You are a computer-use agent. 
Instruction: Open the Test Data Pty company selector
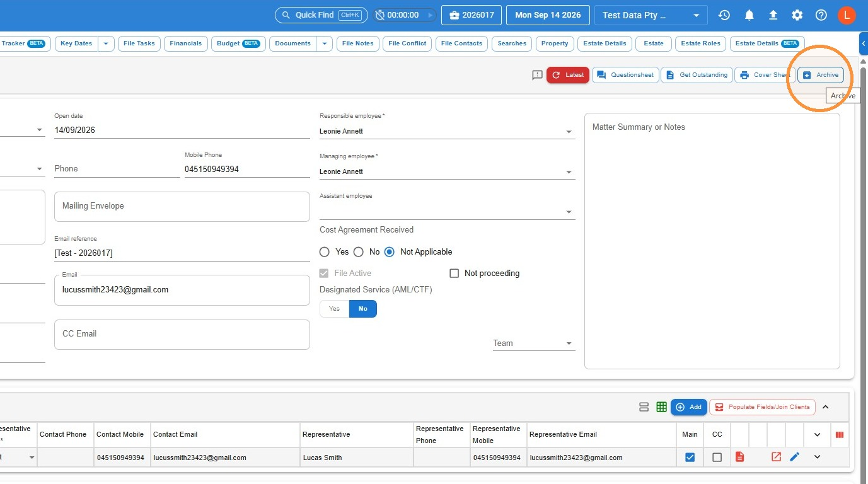pyautogui.click(x=651, y=15)
